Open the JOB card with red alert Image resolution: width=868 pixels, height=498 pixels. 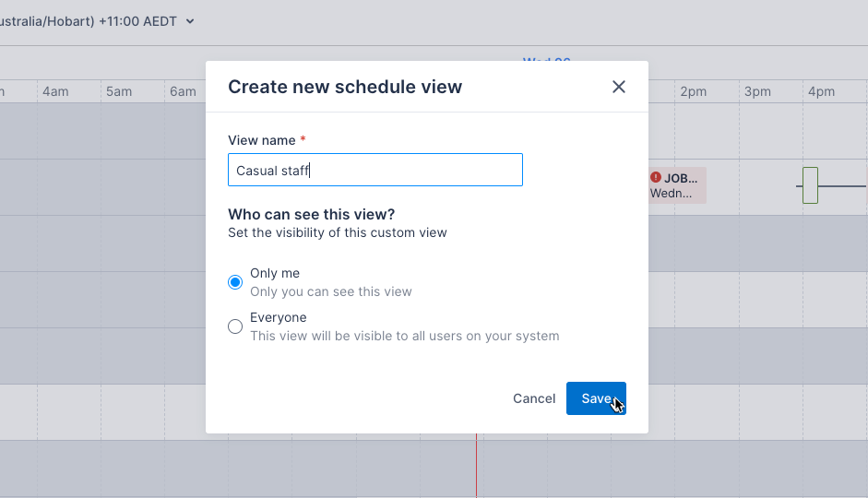(677, 185)
